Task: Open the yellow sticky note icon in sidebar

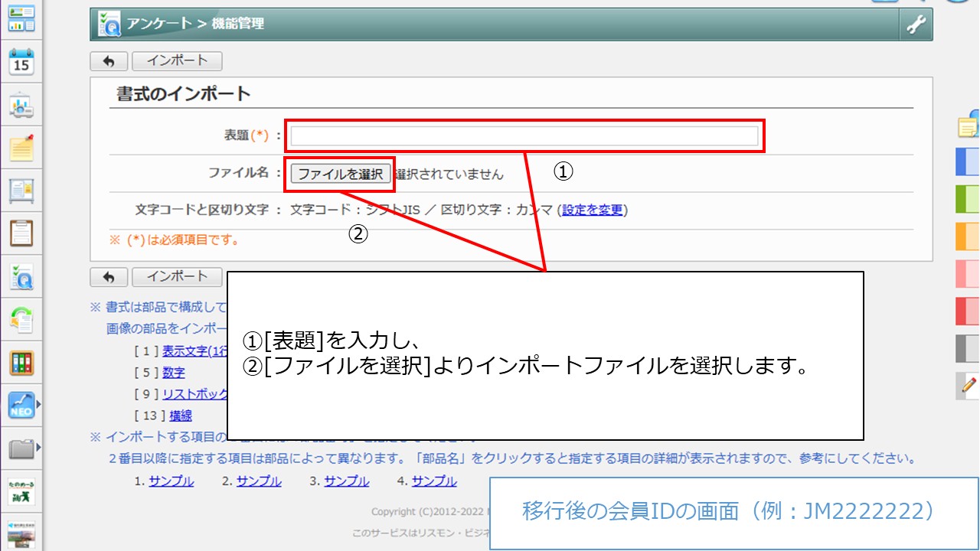Action: 21,147
